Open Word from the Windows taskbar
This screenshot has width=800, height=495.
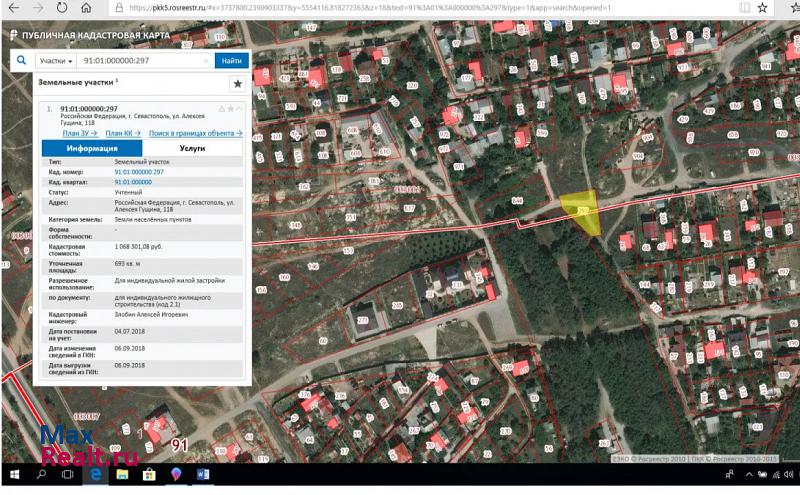coord(203,474)
